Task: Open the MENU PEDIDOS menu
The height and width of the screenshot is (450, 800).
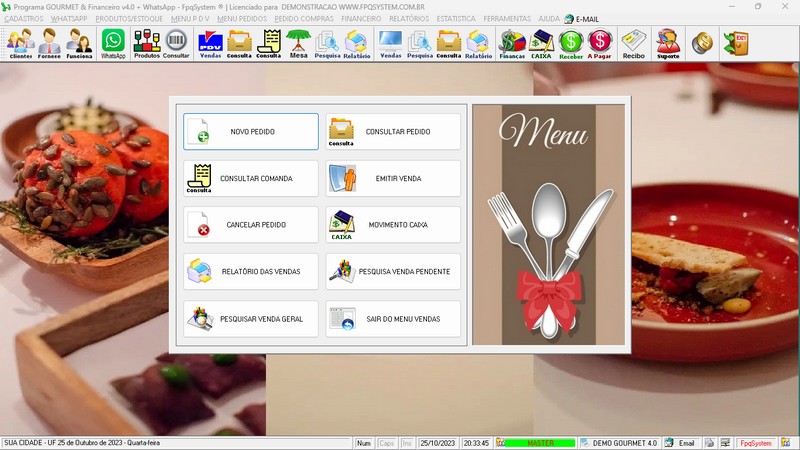Action: coord(242,19)
